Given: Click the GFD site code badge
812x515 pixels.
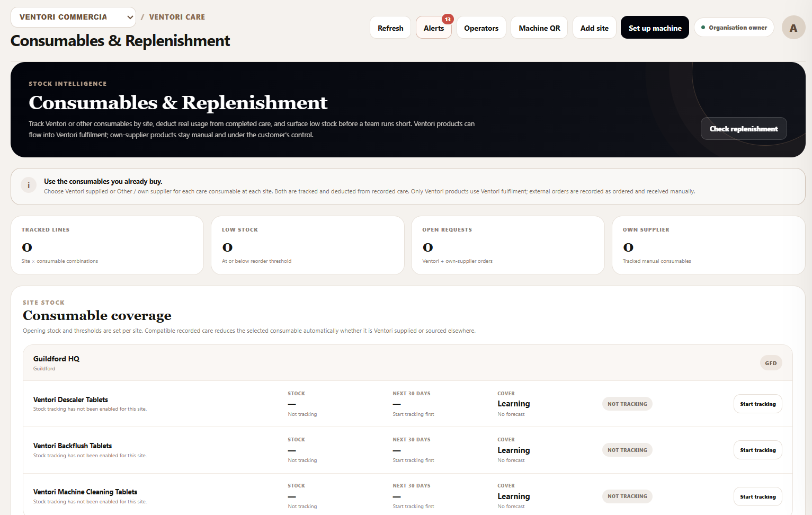Looking at the screenshot, I should (771, 363).
